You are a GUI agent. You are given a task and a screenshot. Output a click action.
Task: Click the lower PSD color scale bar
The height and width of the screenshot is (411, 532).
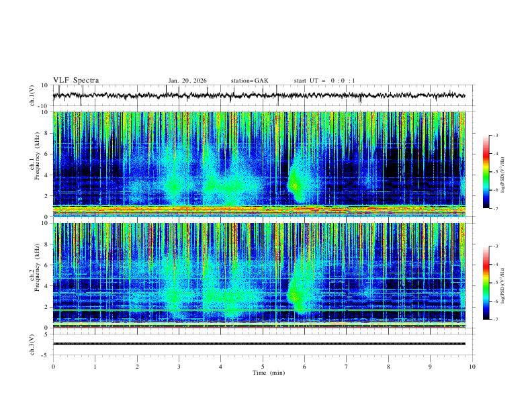[x=486, y=283]
